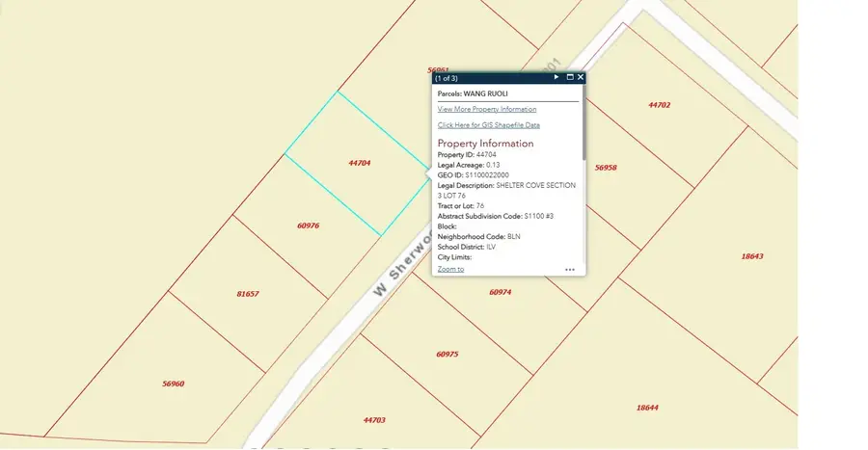The width and height of the screenshot is (868, 450).
Task: Select parcel 60974 on the map
Action: point(500,291)
